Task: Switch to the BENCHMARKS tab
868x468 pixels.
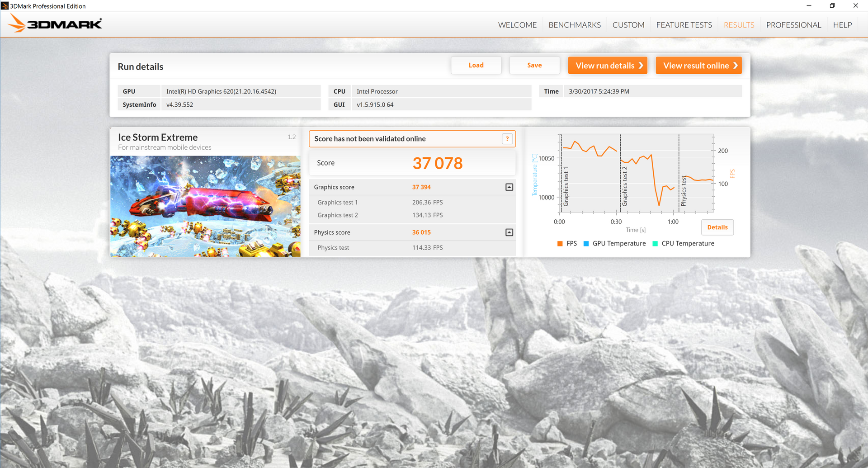Action: click(575, 25)
